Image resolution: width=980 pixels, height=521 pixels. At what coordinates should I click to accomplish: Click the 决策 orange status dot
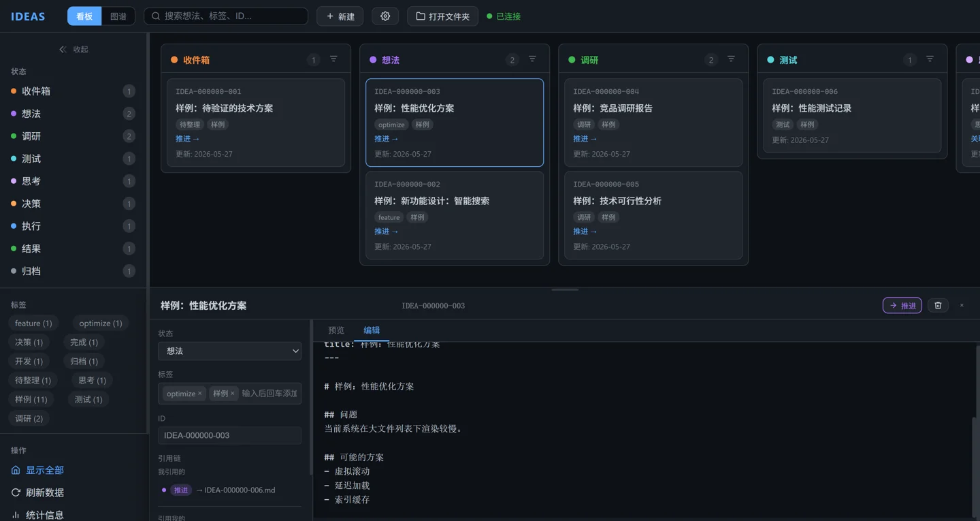click(x=14, y=204)
